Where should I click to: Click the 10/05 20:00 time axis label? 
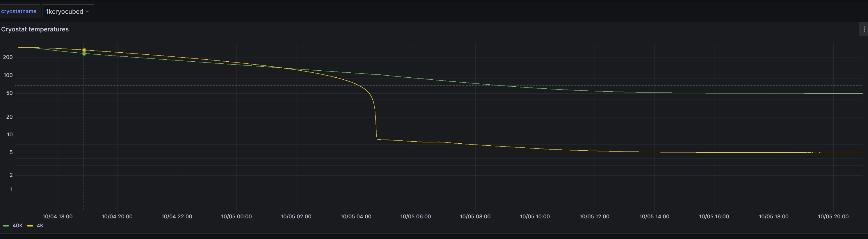pos(833,216)
